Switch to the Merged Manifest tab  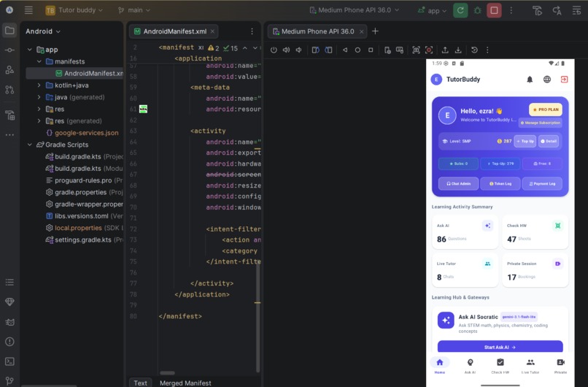(185, 383)
